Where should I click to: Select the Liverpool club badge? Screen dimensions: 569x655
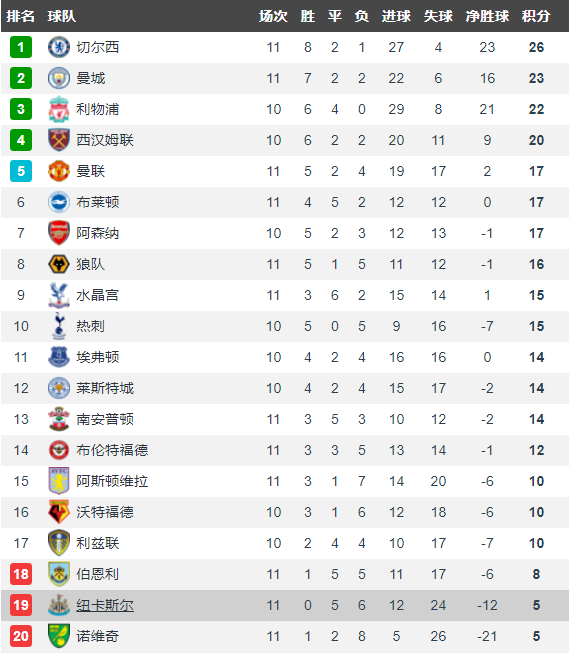click(x=58, y=109)
